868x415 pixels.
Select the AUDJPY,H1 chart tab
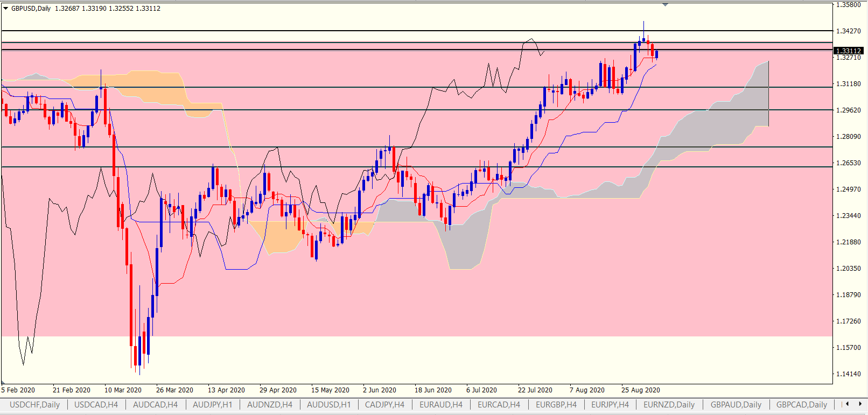[x=213, y=405]
